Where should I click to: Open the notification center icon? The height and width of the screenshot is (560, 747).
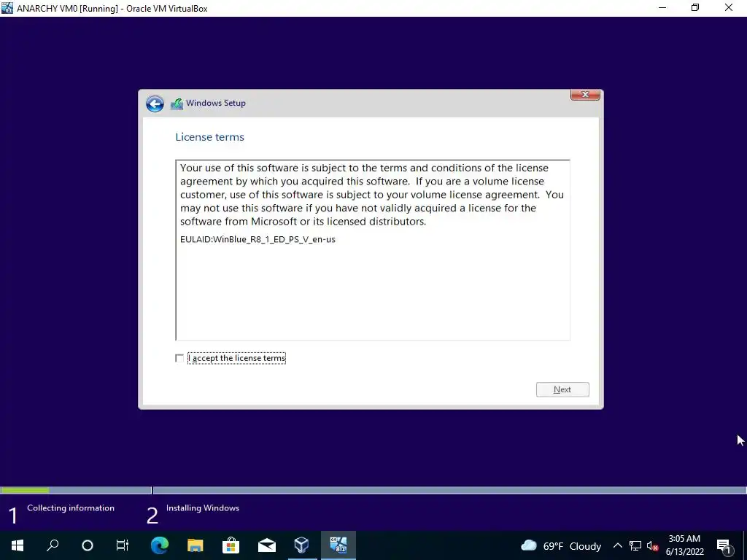(724, 545)
